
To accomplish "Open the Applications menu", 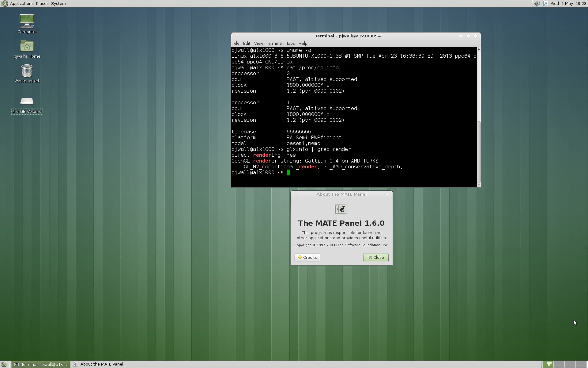I will [x=22, y=4].
